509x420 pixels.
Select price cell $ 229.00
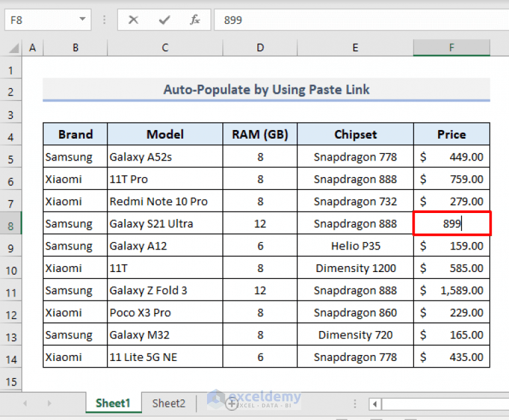[x=451, y=313]
